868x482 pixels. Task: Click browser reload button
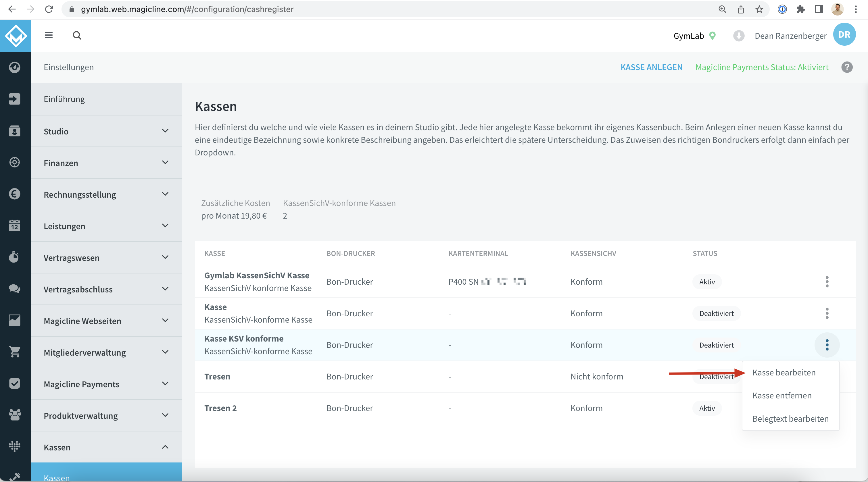point(49,9)
